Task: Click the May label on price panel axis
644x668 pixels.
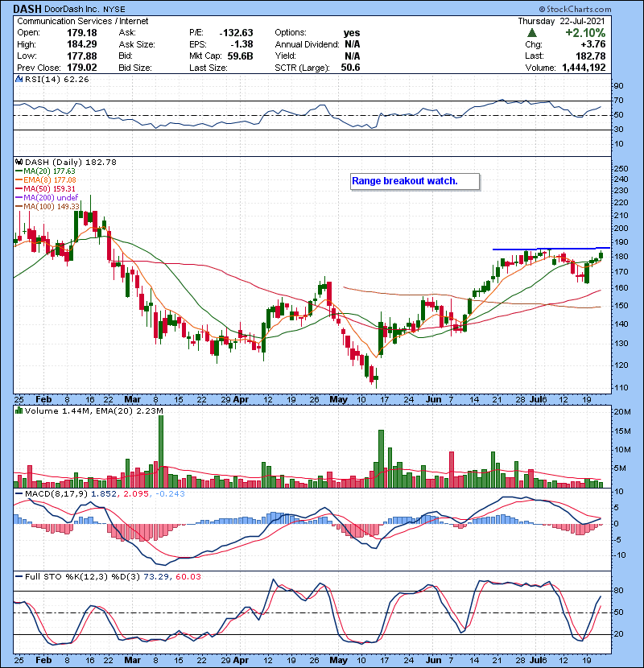Action: coord(338,400)
